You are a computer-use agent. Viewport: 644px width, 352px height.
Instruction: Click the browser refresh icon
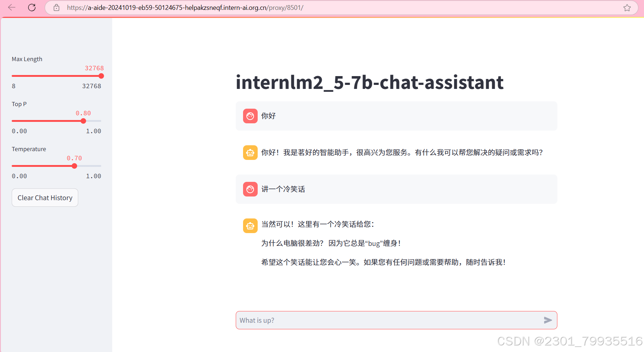tap(31, 7)
